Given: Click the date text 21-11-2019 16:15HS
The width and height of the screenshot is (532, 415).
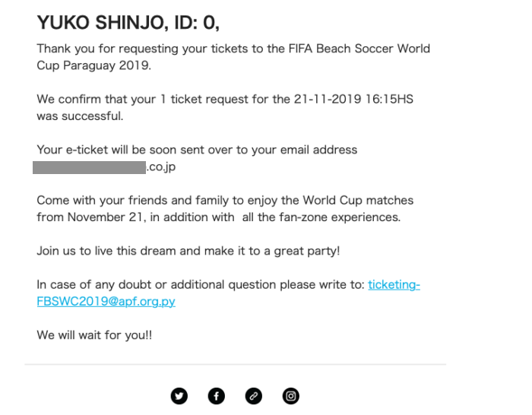Looking at the screenshot, I should pos(353,99).
